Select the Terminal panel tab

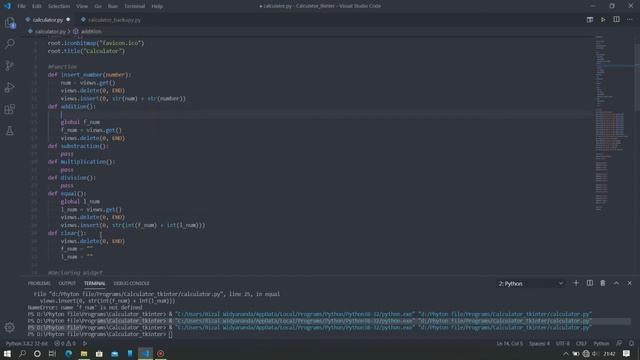tap(94, 283)
